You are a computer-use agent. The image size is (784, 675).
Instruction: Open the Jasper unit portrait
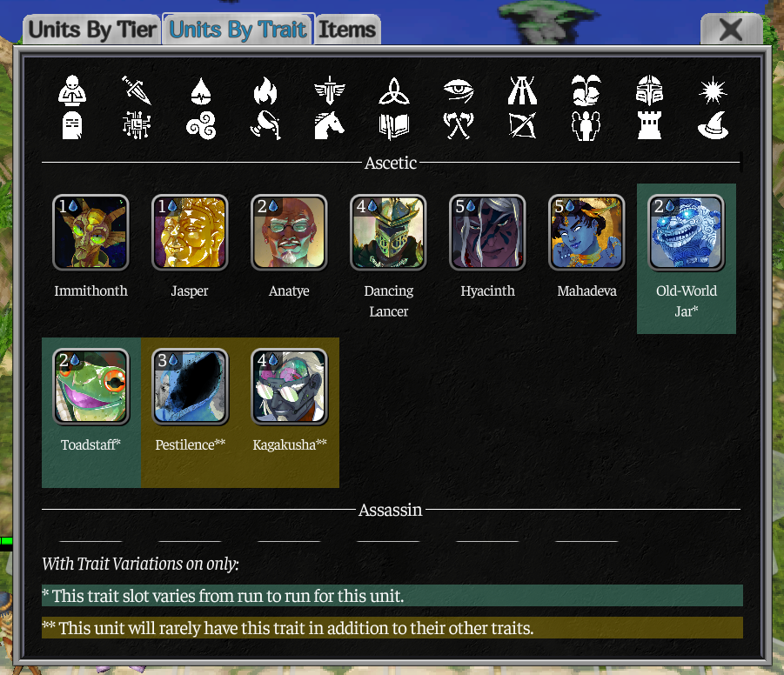190,232
